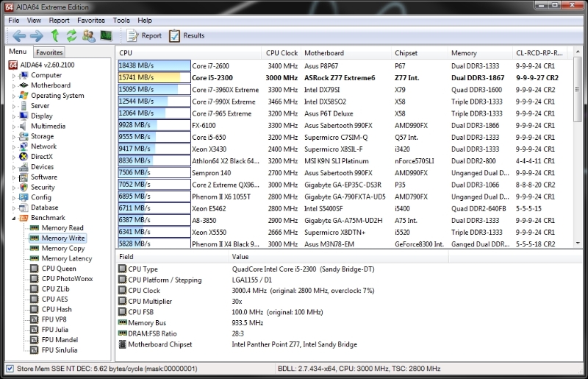Sort by the Memory column header
588x379 pixels.
click(480, 53)
